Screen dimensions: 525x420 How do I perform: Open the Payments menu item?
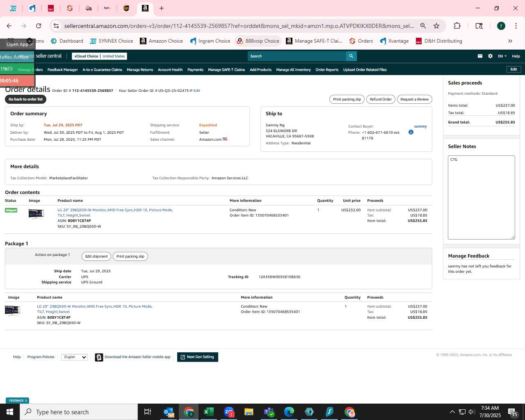click(x=195, y=70)
